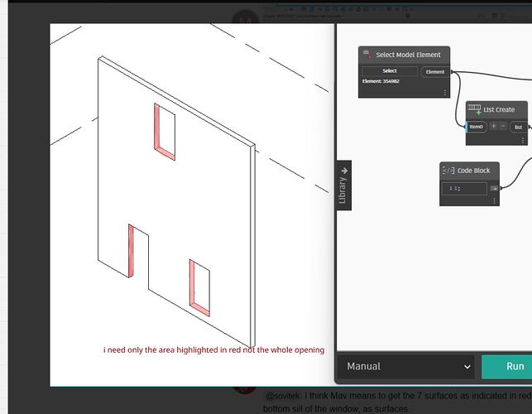532x414 pixels.
Task: Click the Select Model Element node icon
Action: point(367,55)
